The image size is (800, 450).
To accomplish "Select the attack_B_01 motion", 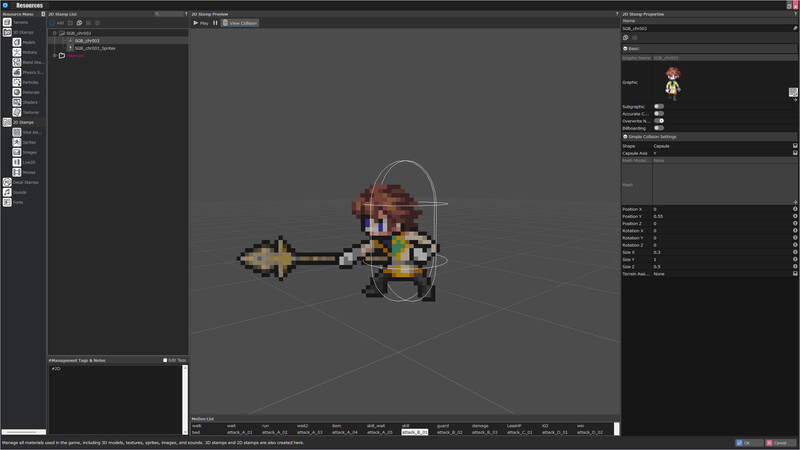I will coord(415,433).
